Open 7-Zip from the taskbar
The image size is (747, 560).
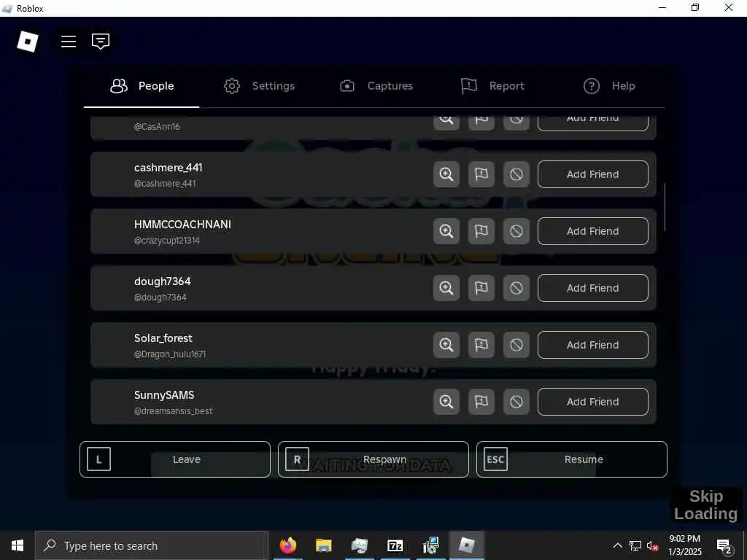click(x=395, y=545)
